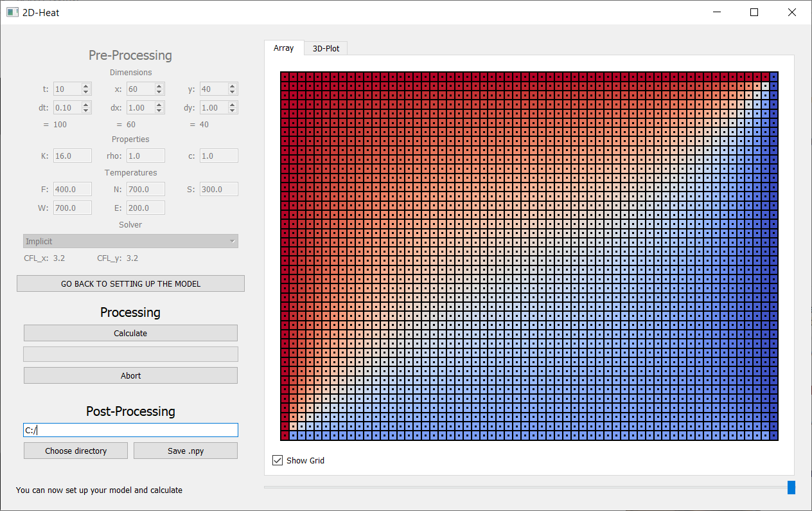Click the c property field

pos(219,156)
